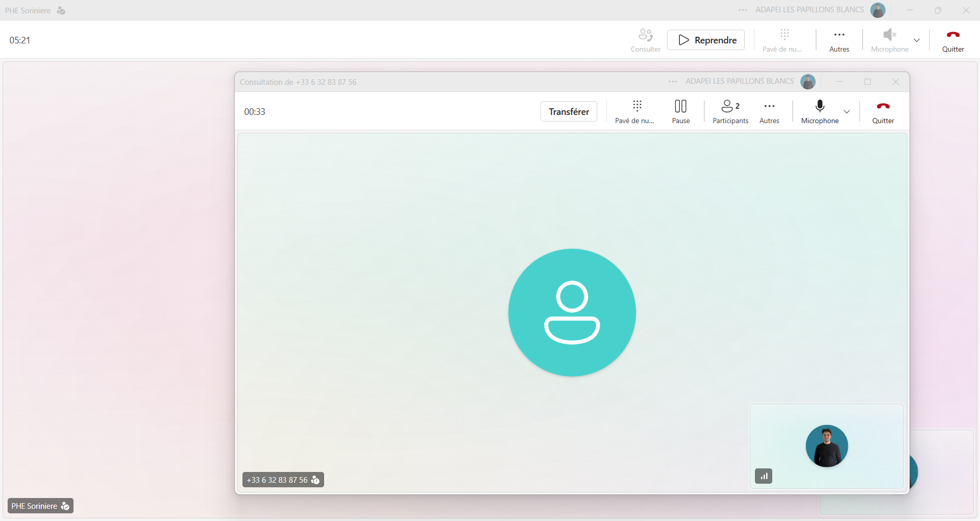Open Autres options in consultation call
980x521 pixels.
coord(769,111)
